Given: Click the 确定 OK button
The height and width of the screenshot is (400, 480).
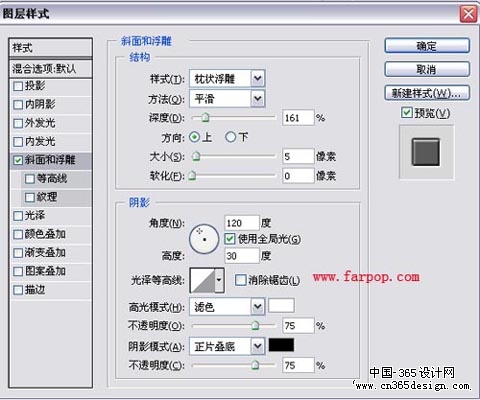Looking at the screenshot, I should point(427,46).
